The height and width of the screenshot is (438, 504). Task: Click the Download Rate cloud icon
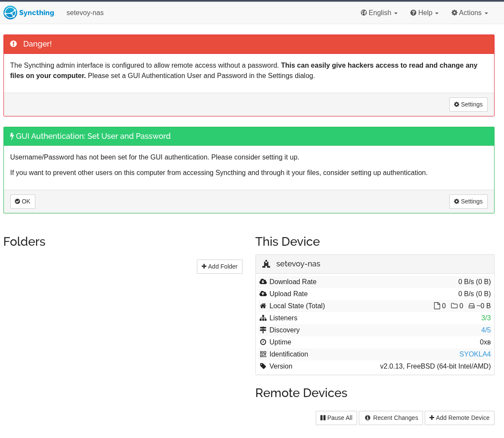[x=263, y=282]
